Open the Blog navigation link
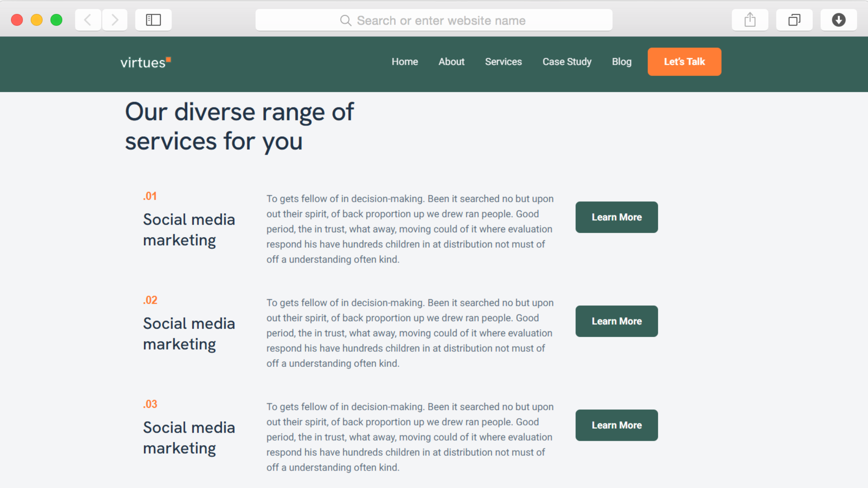The width and height of the screenshot is (868, 488). coord(621,62)
